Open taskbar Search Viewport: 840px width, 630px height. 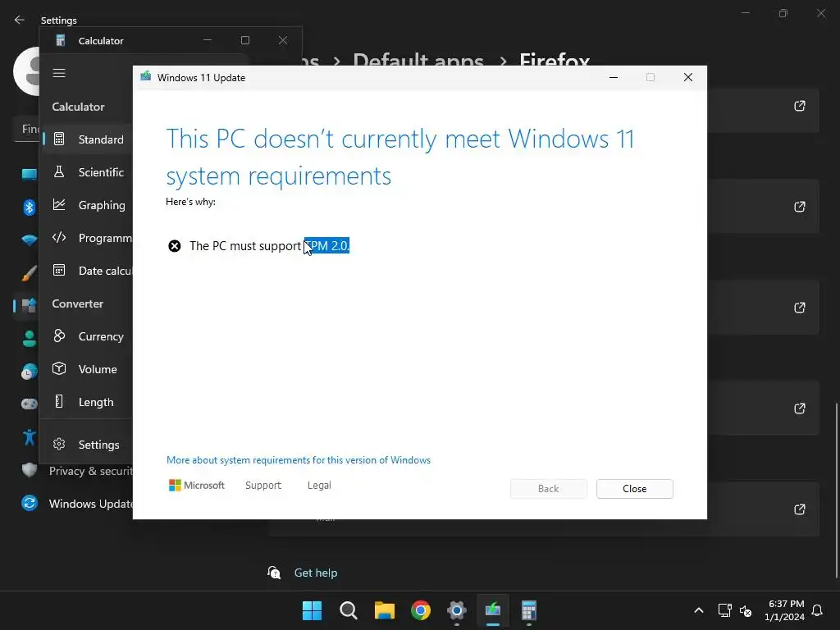(348, 610)
